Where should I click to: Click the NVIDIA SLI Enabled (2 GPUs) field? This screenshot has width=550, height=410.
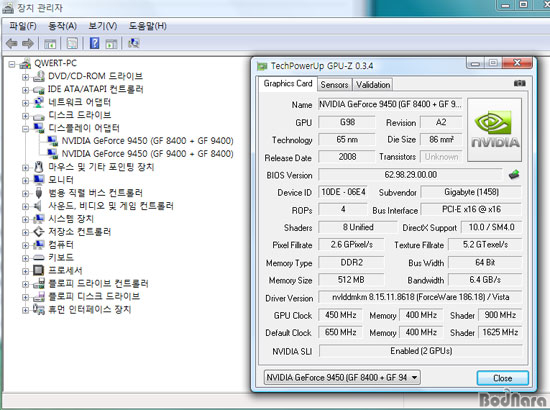[421, 351]
